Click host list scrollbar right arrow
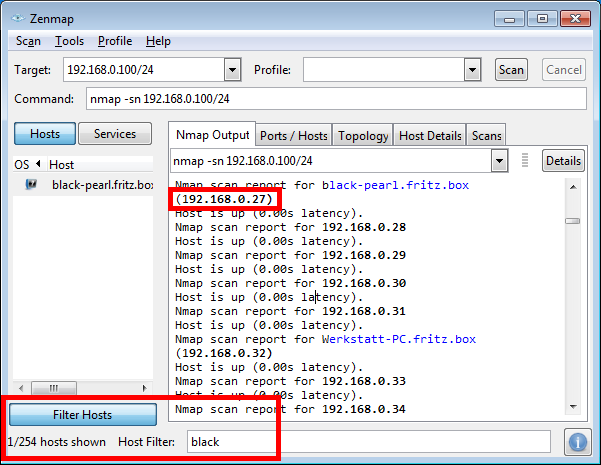The image size is (601, 465). click(145, 388)
